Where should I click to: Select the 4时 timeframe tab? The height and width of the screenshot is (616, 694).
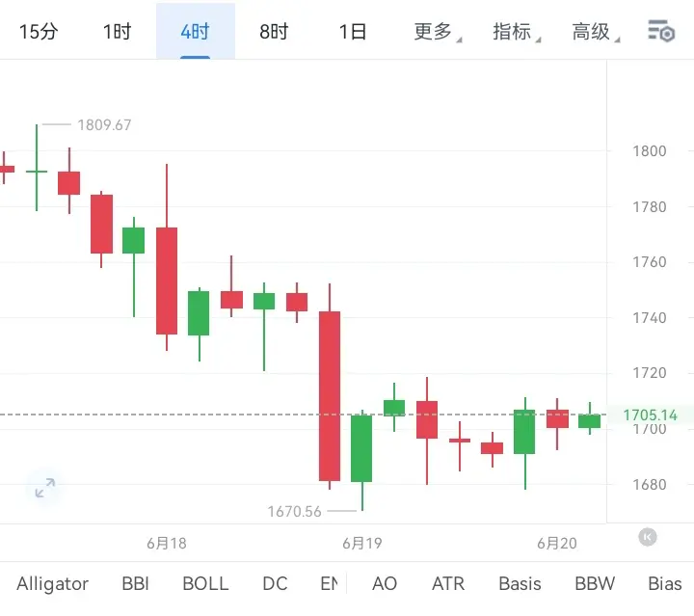coord(195,32)
